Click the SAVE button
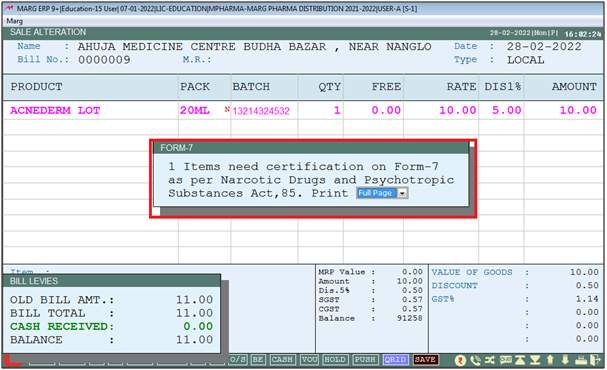 coord(425,360)
